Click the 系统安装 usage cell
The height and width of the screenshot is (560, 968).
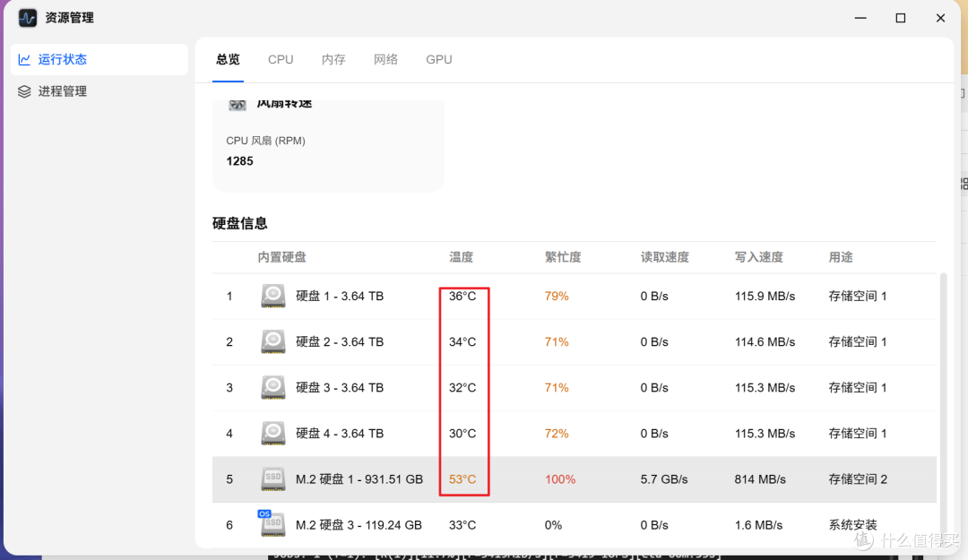[852, 525]
